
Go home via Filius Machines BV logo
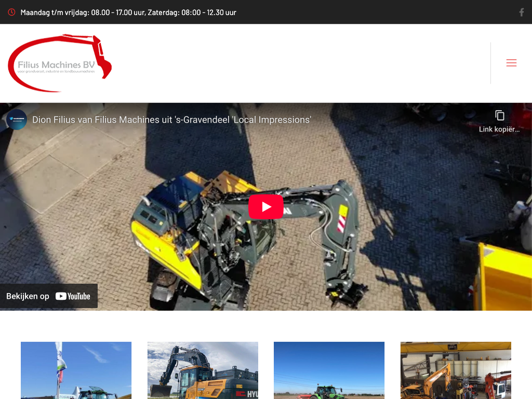59,63
